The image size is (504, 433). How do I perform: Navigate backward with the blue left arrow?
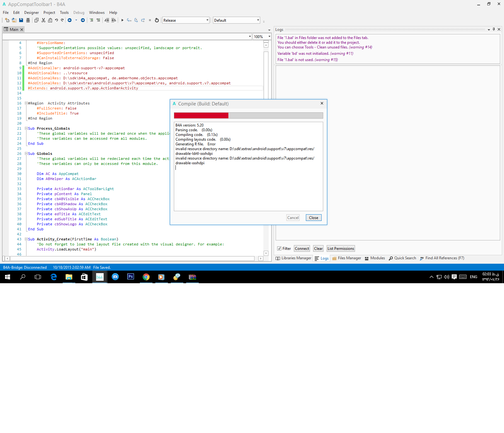(70, 20)
